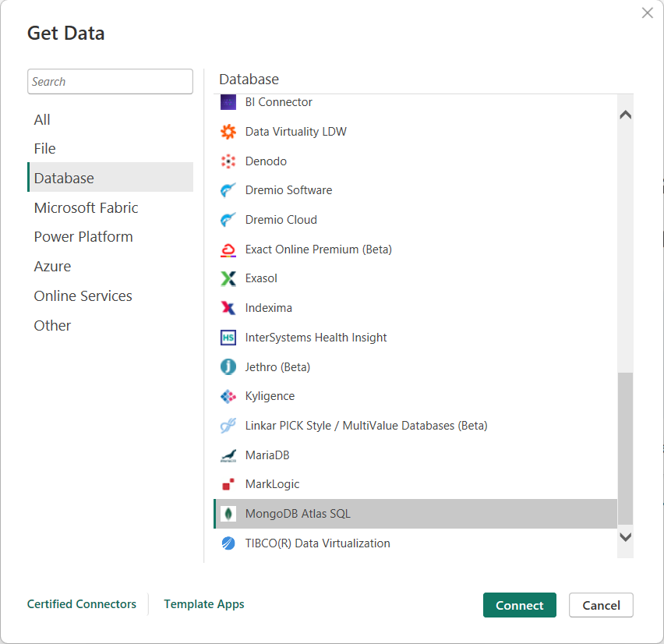
Task: Open the Online Services category
Action: [83, 295]
